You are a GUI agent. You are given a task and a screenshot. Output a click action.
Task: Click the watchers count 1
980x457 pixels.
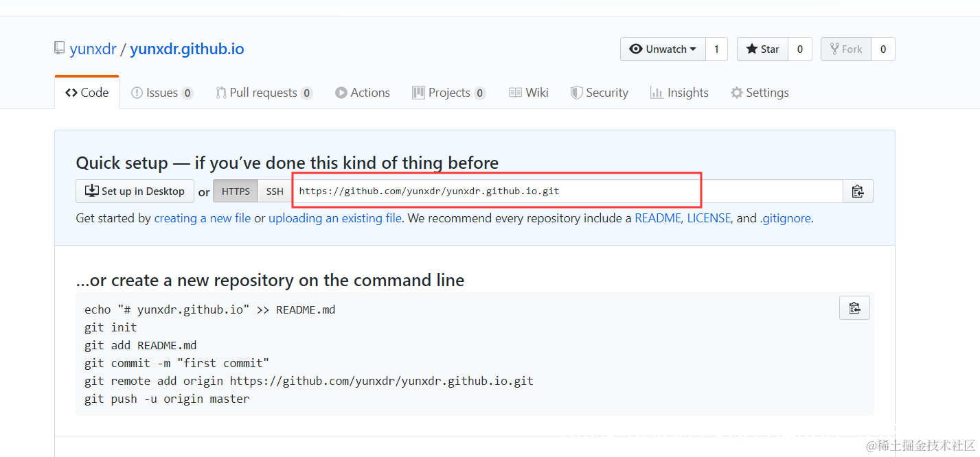tap(716, 49)
